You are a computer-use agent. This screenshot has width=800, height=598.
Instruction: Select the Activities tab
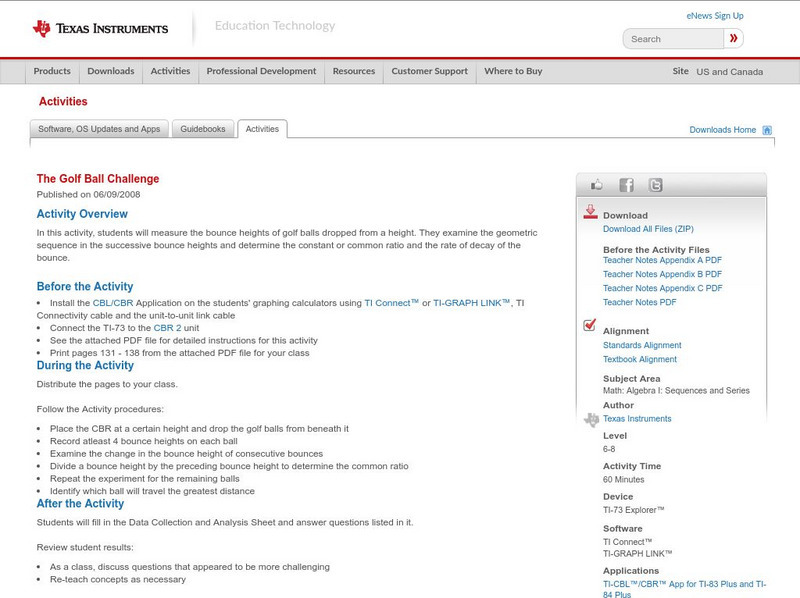click(262, 129)
